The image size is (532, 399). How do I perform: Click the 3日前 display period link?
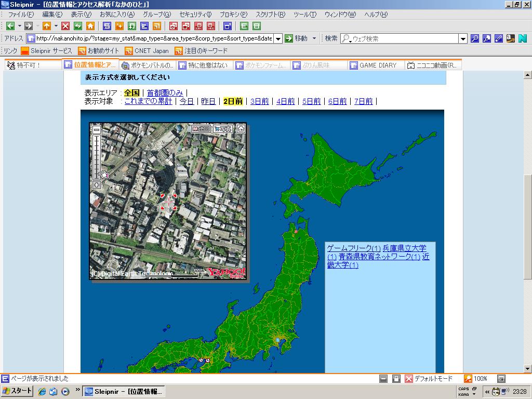coord(259,101)
